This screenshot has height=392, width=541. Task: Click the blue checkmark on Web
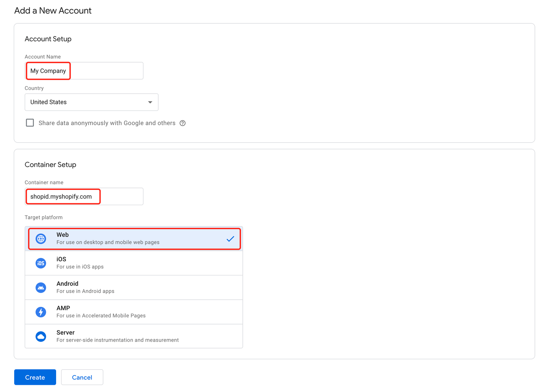click(x=230, y=239)
